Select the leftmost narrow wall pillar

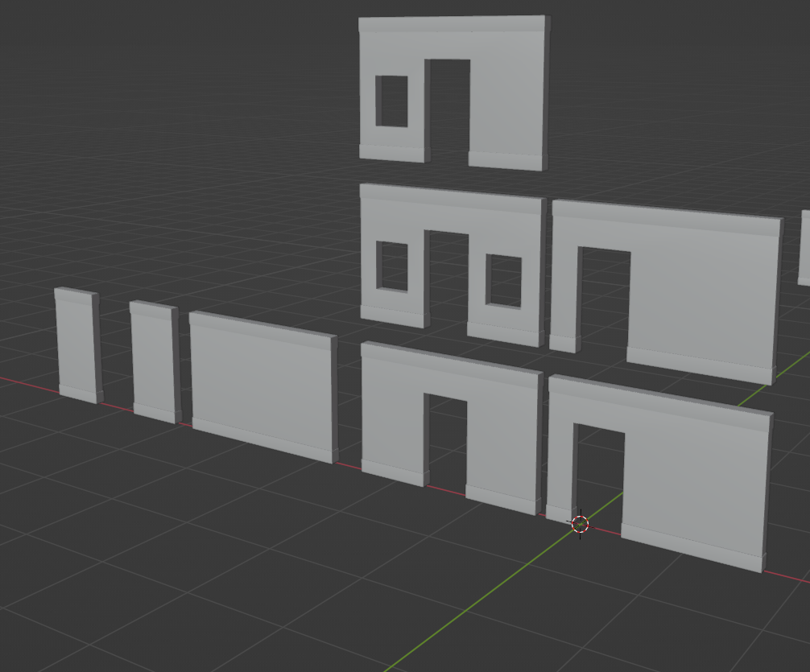[x=78, y=345]
